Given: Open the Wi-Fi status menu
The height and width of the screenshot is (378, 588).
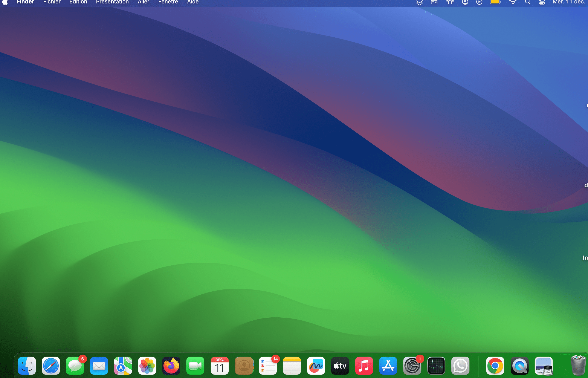Looking at the screenshot, I should (x=513, y=2).
